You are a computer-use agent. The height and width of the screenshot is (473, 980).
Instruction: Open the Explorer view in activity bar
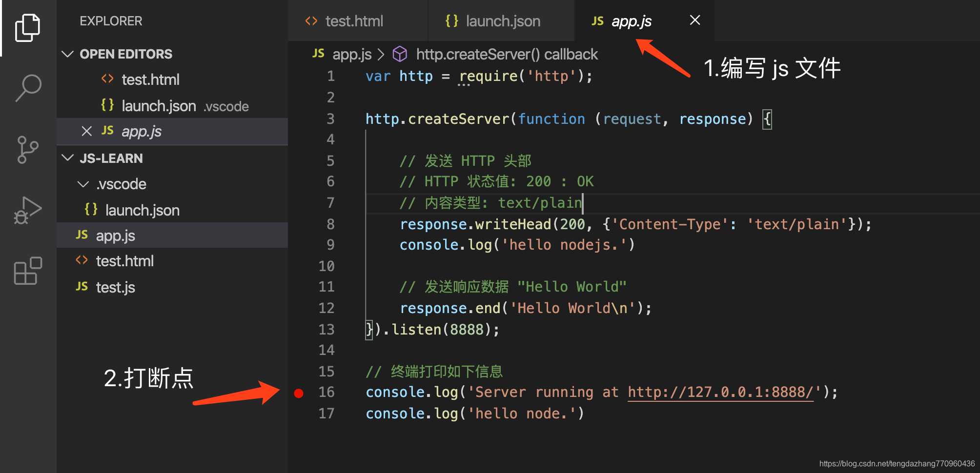(x=28, y=28)
